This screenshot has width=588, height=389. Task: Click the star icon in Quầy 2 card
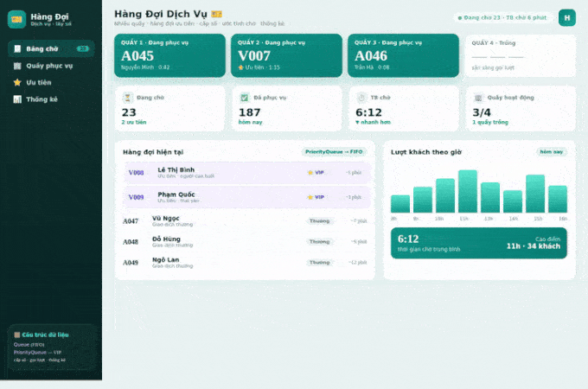pyautogui.click(x=240, y=67)
